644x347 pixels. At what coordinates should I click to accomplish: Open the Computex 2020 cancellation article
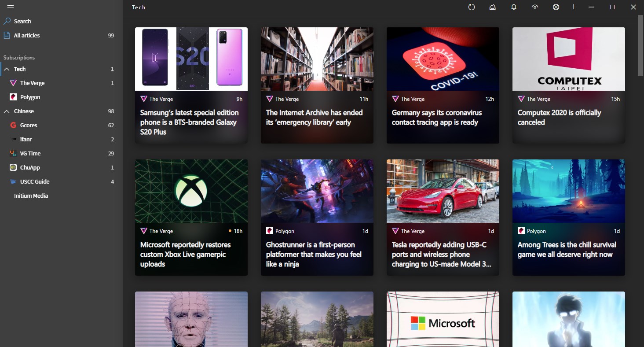pyautogui.click(x=568, y=117)
